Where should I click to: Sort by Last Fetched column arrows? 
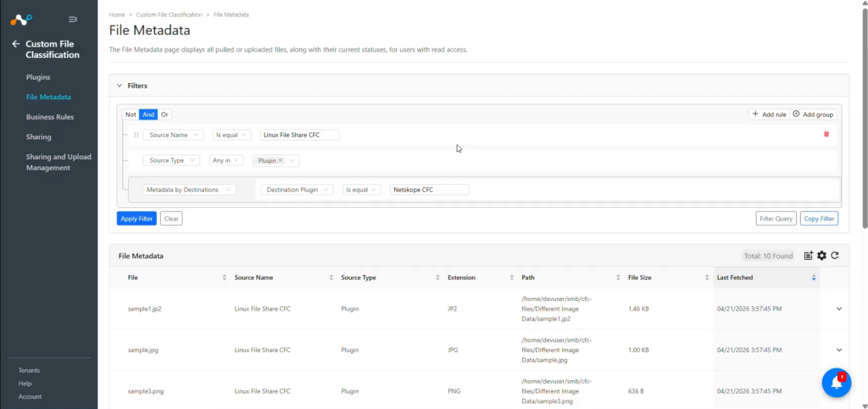813,277
